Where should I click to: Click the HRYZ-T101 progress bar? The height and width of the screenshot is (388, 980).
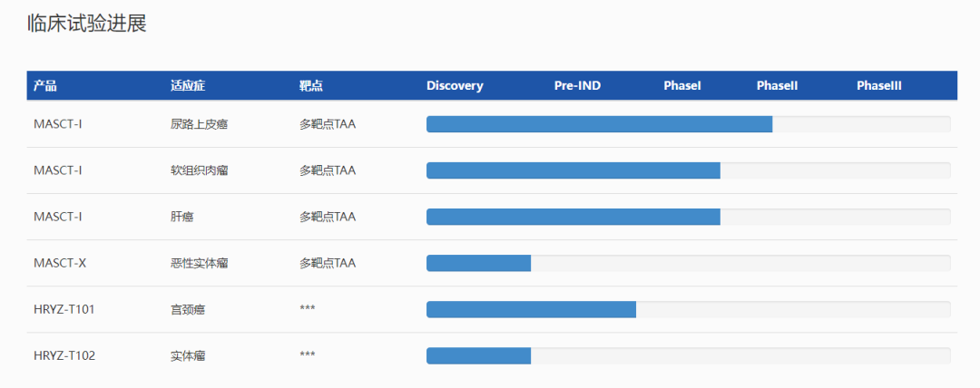(x=689, y=309)
